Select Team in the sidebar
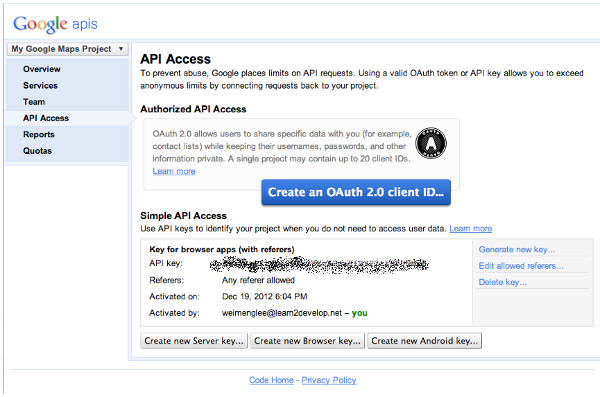The height and width of the screenshot is (397, 600). coord(34,102)
